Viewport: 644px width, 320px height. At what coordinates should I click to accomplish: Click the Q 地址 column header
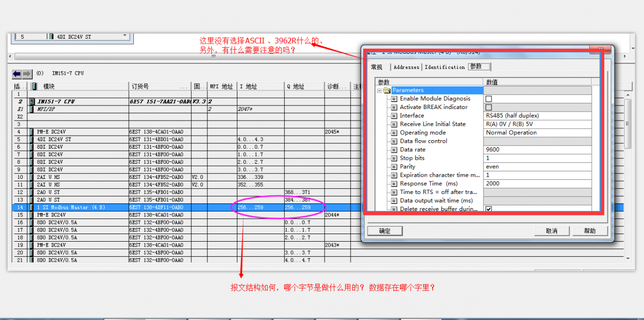click(304, 86)
